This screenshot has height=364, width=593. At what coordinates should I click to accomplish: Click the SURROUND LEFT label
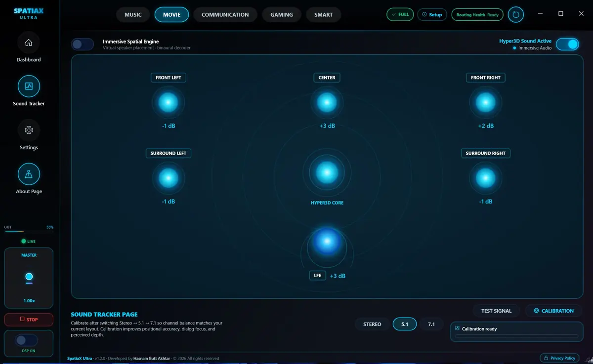coord(168,153)
